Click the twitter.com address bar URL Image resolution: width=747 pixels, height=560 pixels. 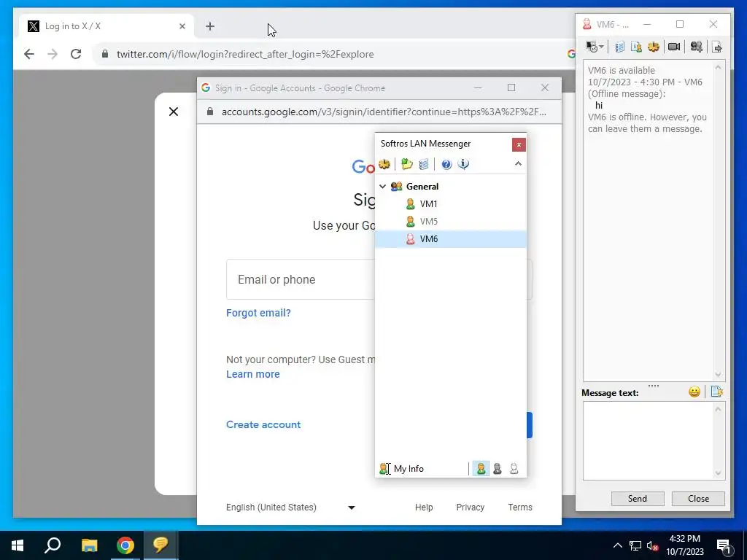(x=245, y=54)
